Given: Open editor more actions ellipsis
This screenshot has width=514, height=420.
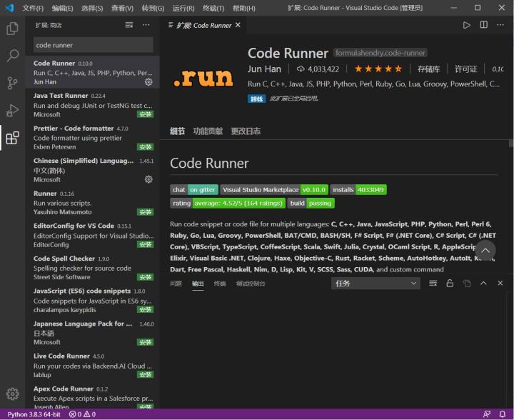Looking at the screenshot, I should tap(500, 25).
